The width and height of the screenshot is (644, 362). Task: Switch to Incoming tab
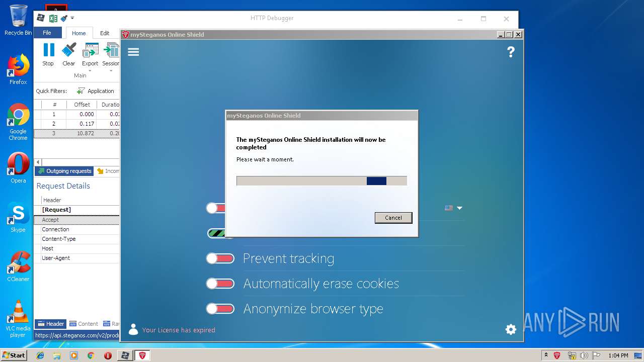tap(108, 171)
